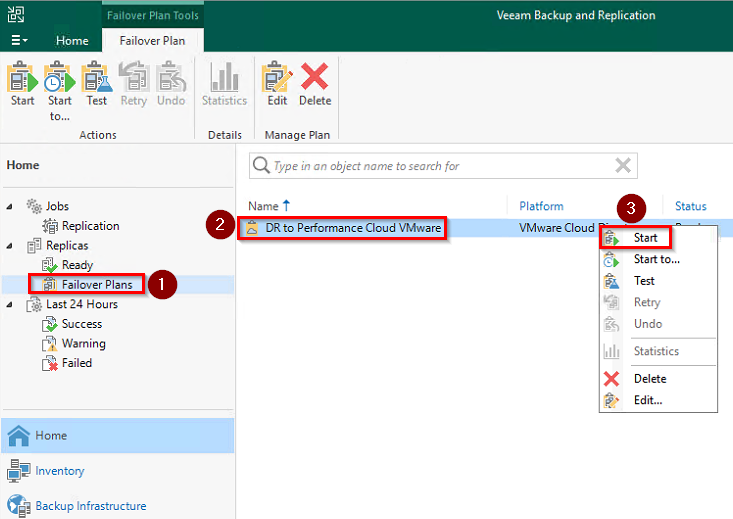The image size is (733, 519).
Task: Click the magnifier search icon
Action: (x=261, y=166)
